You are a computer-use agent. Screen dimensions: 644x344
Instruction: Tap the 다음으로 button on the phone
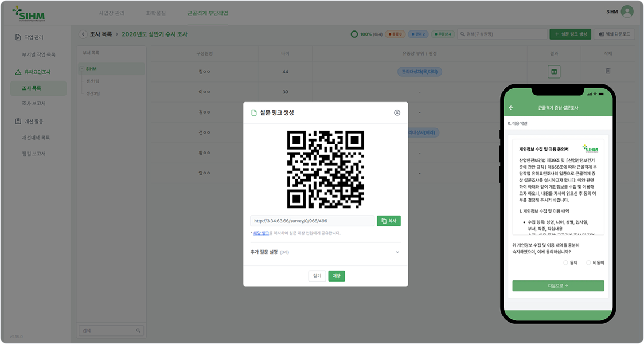point(558,286)
